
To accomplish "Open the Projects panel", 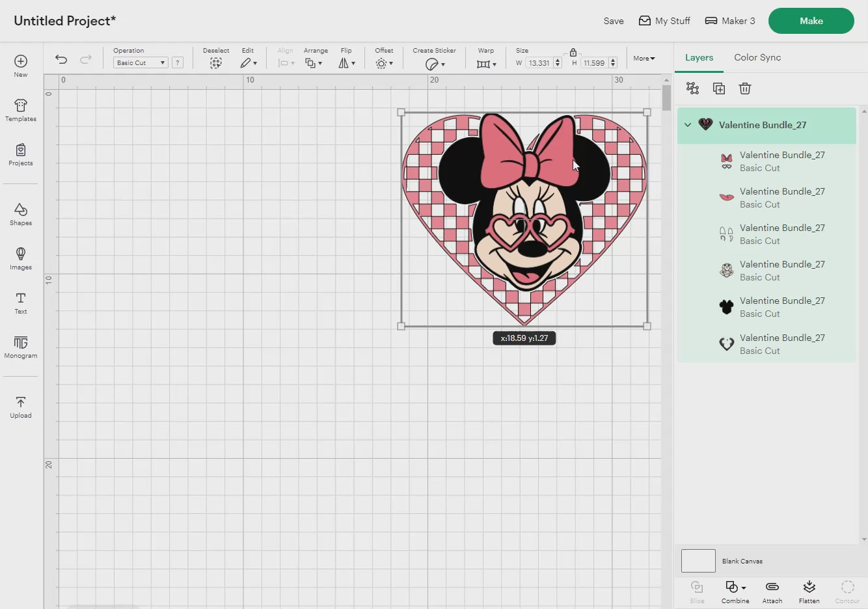I will click(x=21, y=154).
